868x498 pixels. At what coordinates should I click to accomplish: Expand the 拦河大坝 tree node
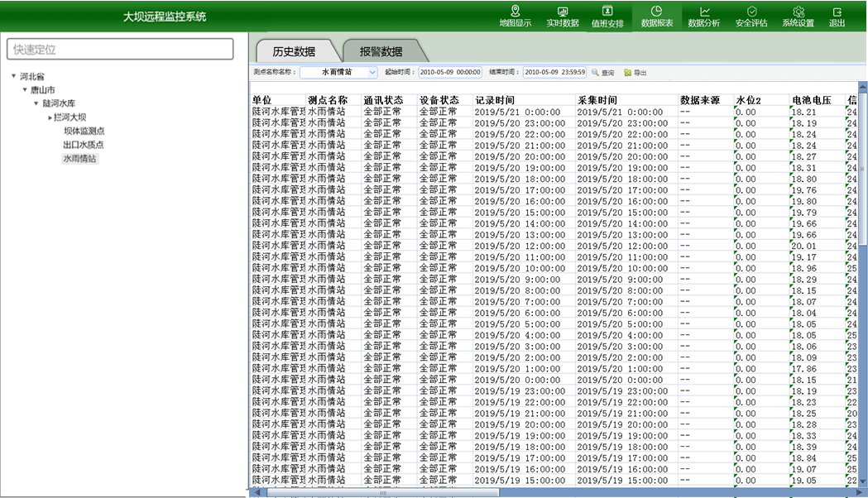tap(50, 117)
